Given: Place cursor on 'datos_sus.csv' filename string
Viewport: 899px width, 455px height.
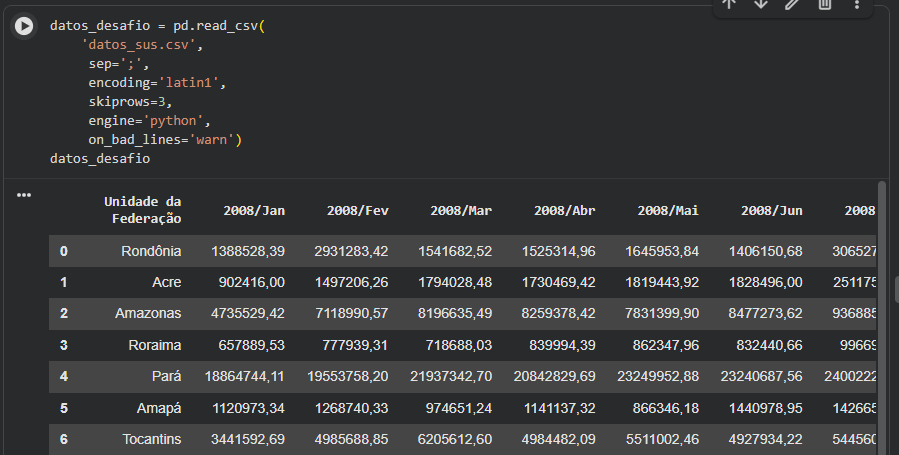Looking at the screenshot, I should (144, 45).
